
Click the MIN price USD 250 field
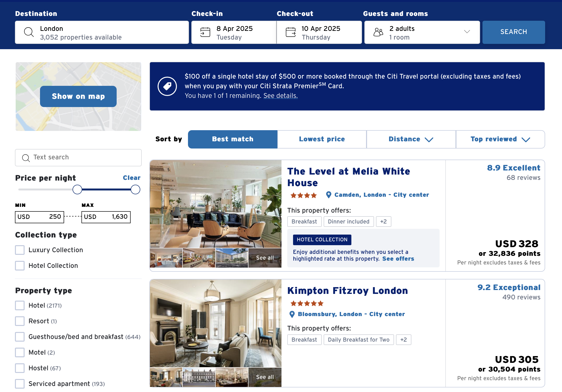coord(40,217)
